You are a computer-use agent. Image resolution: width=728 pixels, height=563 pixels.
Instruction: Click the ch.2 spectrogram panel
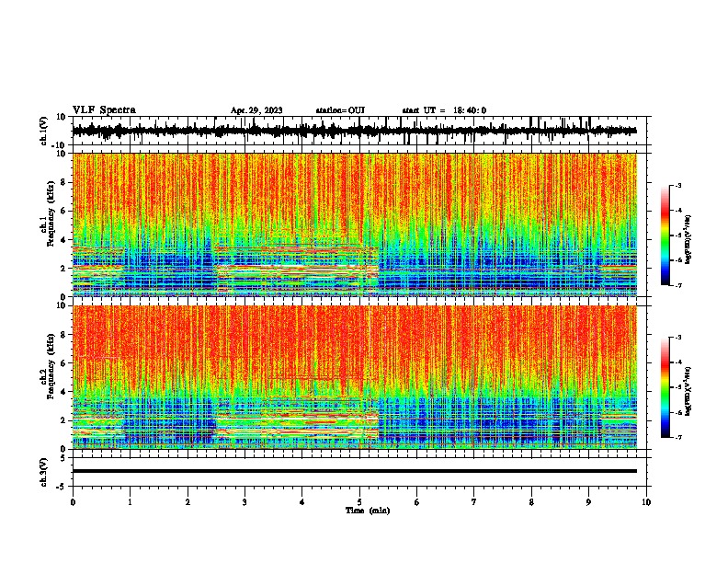(x=355, y=377)
